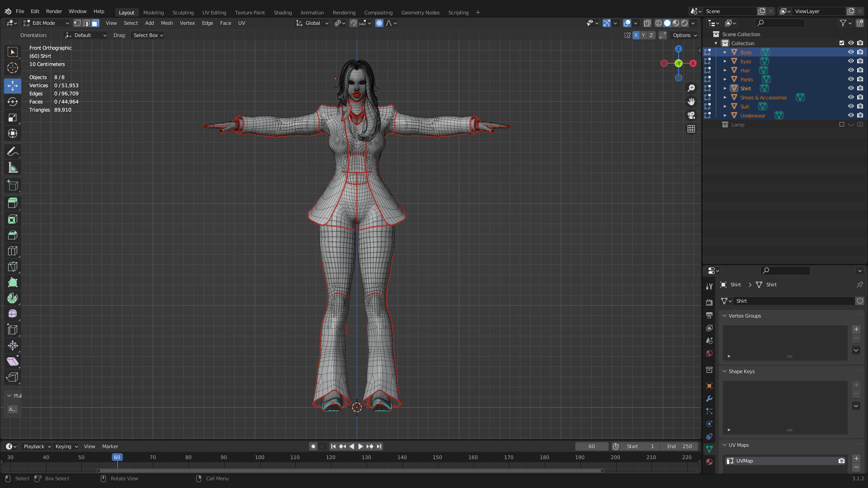Open the Options dropdown
Screen dimensions: 868x488
click(684, 35)
